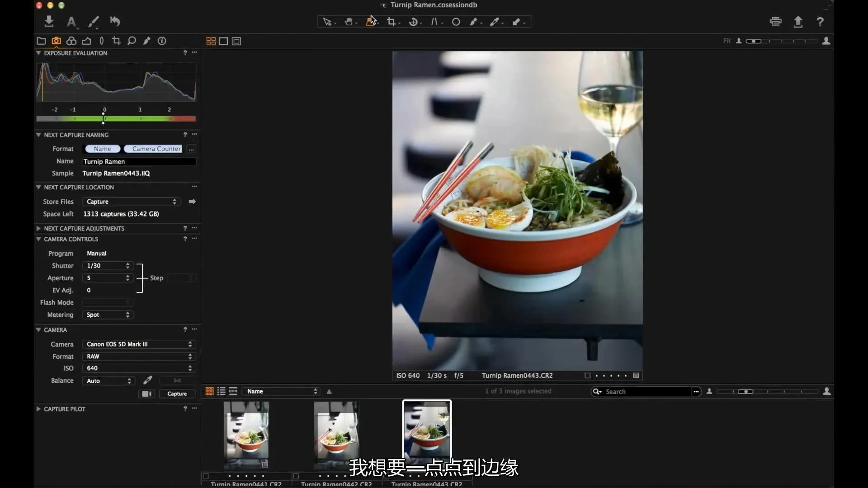The height and width of the screenshot is (488, 868).
Task: Toggle proof margin viewer icon
Action: (x=236, y=41)
